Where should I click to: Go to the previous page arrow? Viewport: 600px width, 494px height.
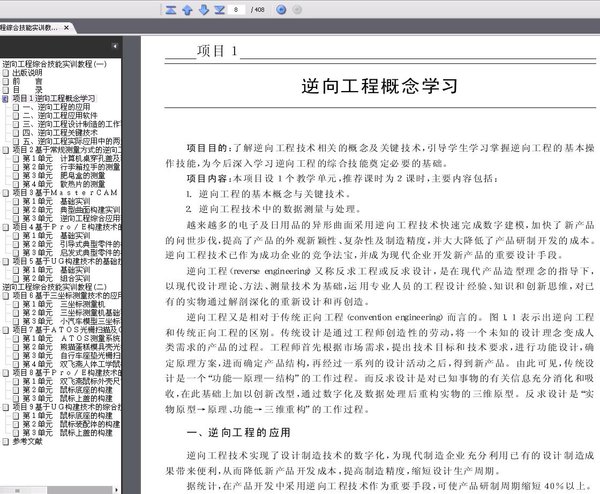(x=187, y=10)
